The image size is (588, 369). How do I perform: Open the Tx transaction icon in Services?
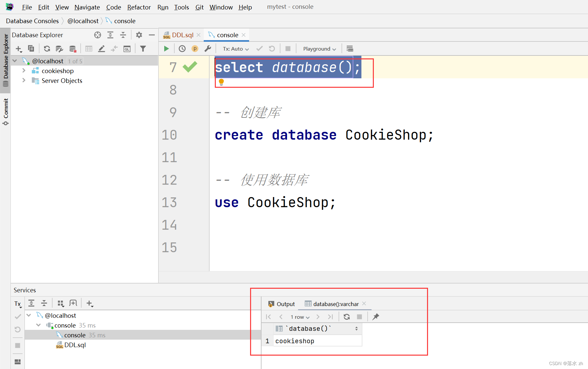click(18, 304)
